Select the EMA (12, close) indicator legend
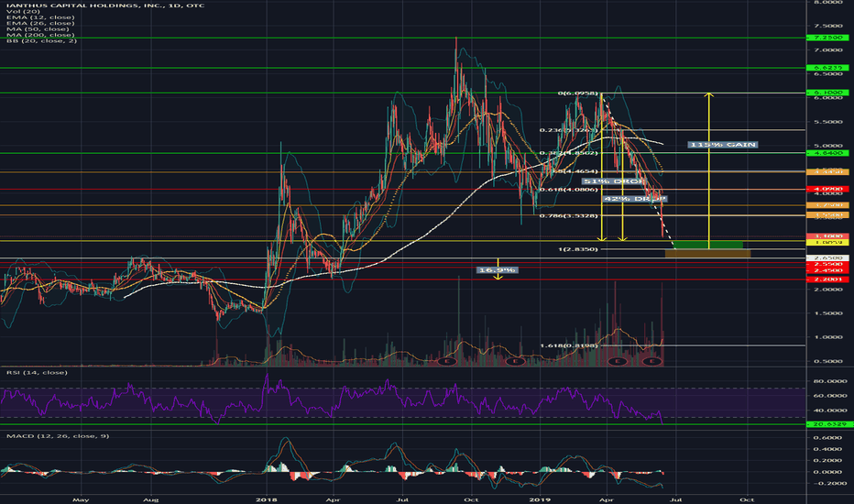This screenshot has height=504, width=854. point(40,17)
